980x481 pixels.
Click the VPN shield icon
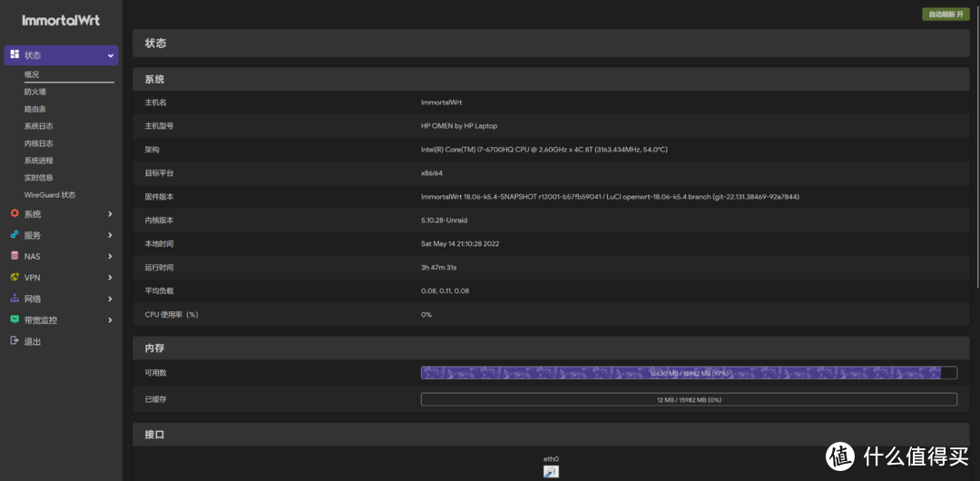pyautogui.click(x=15, y=277)
